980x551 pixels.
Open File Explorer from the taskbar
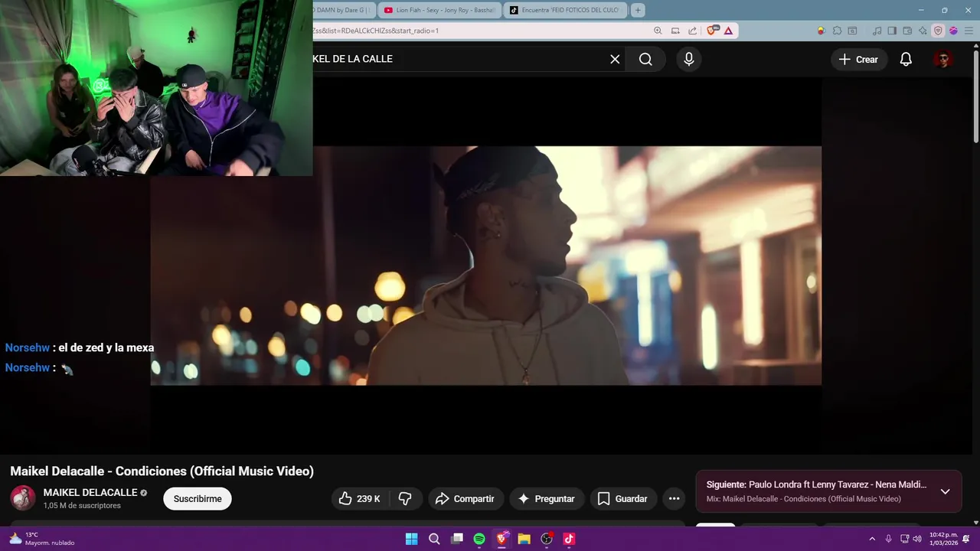(x=524, y=539)
